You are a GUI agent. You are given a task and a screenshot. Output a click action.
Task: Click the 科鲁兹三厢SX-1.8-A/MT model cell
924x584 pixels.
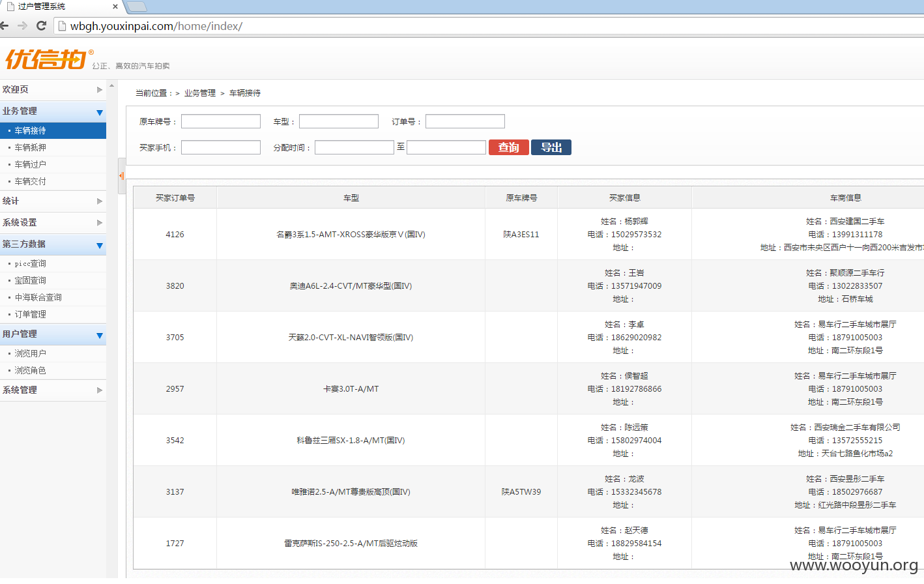pyautogui.click(x=351, y=441)
